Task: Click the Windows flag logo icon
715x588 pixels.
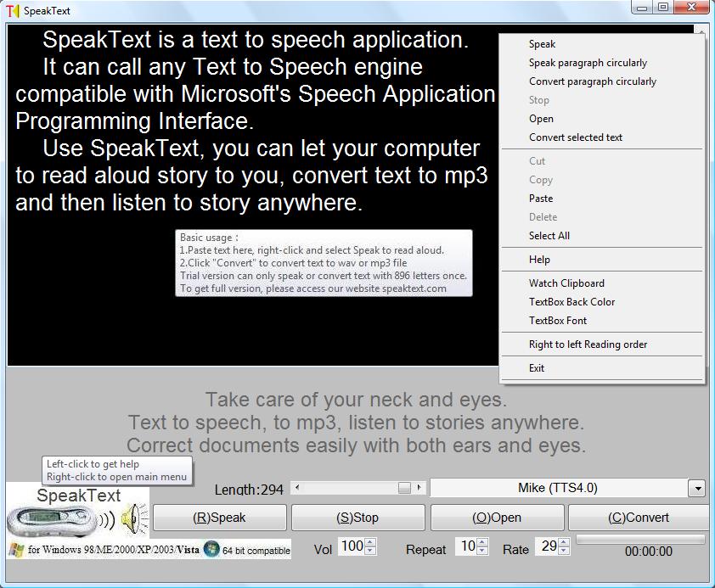Action: coord(17,550)
